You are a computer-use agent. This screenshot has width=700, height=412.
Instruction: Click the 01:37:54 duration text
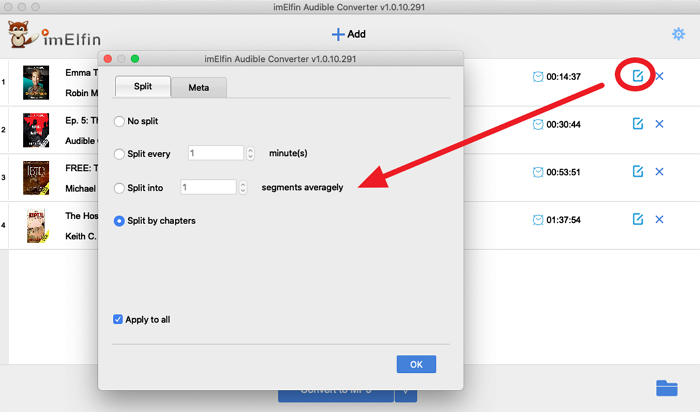tap(563, 220)
